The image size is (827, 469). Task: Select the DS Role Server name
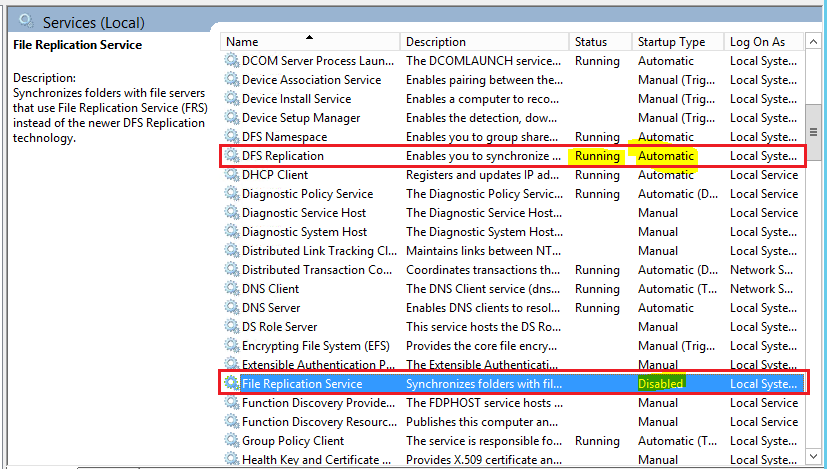pyautogui.click(x=280, y=327)
